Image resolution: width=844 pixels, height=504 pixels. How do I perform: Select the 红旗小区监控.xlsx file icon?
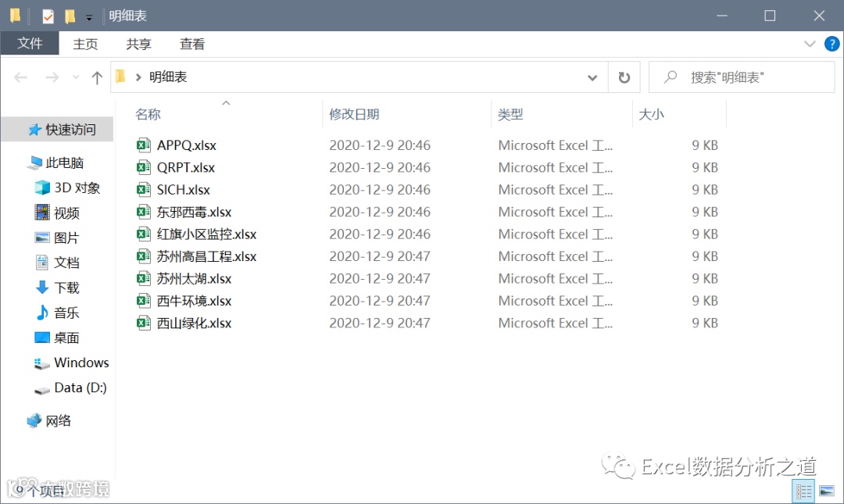(x=143, y=234)
